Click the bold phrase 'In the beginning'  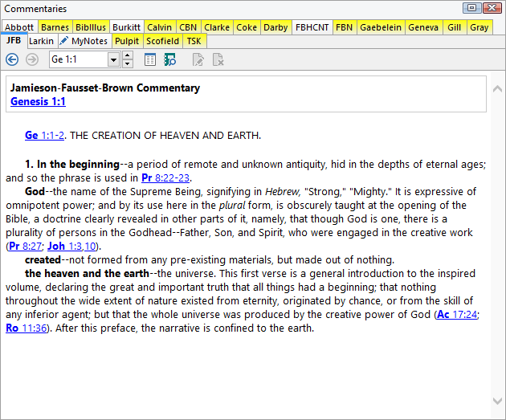78,164
